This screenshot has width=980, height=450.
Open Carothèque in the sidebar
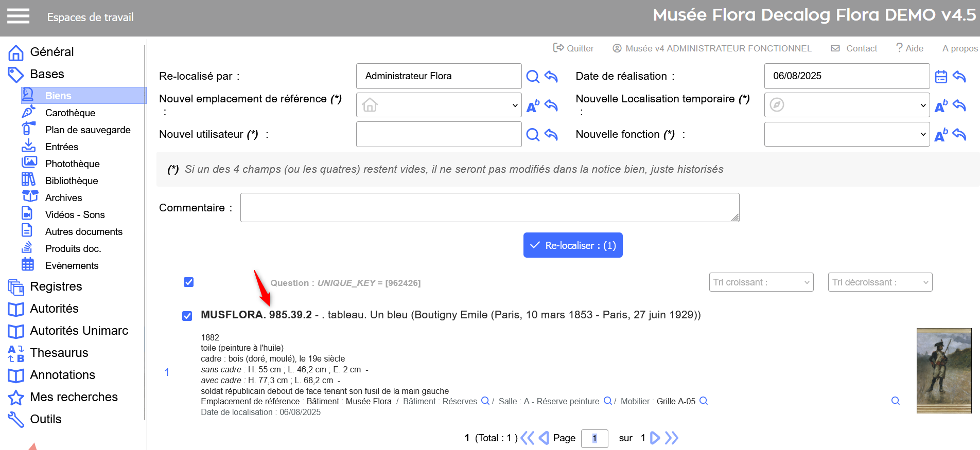tap(70, 113)
